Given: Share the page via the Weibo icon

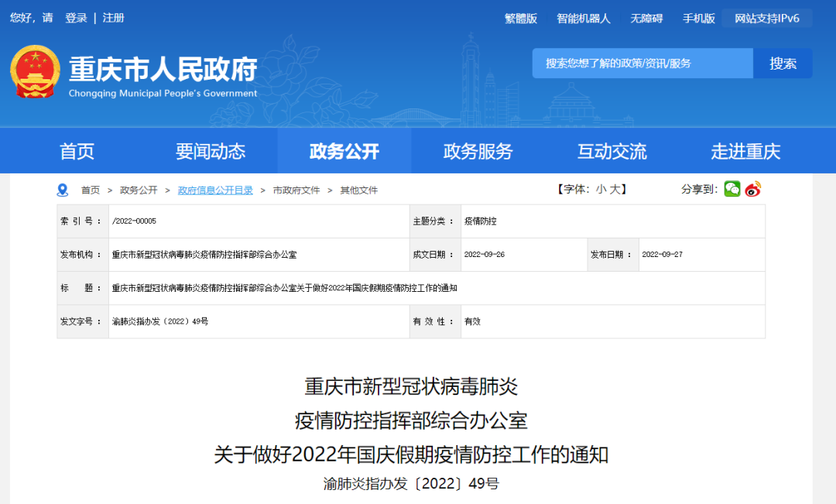Looking at the screenshot, I should pyautogui.click(x=753, y=189).
